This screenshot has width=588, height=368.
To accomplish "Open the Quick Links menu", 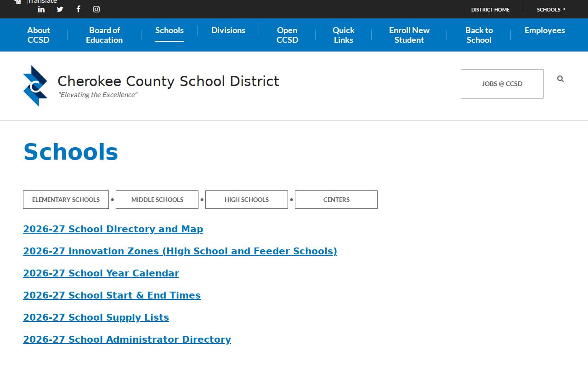I will coord(344,35).
